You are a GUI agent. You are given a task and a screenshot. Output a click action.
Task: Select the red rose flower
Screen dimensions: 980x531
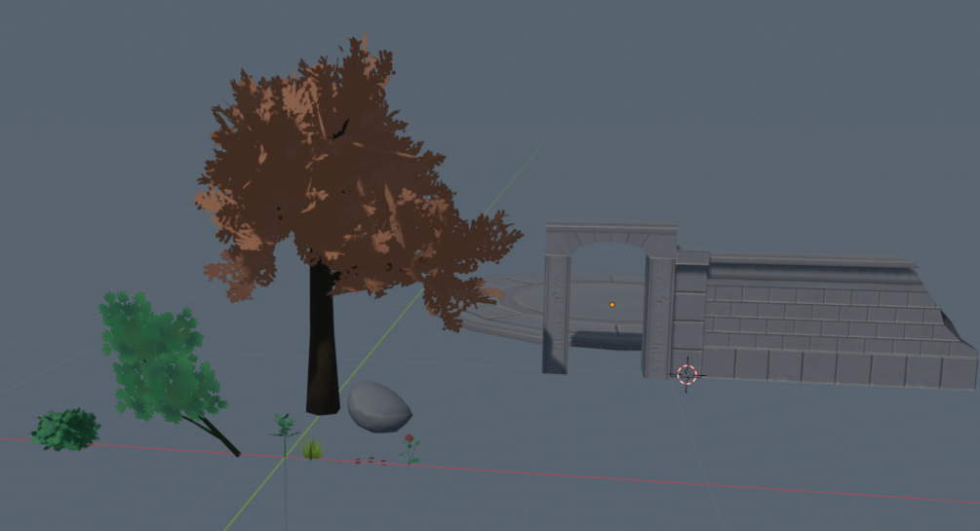click(x=410, y=448)
